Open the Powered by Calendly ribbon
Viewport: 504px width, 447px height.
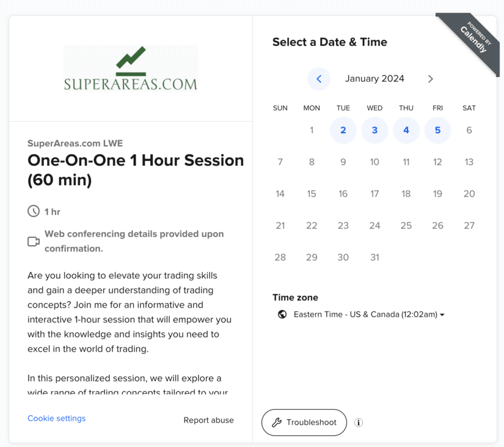(x=474, y=39)
